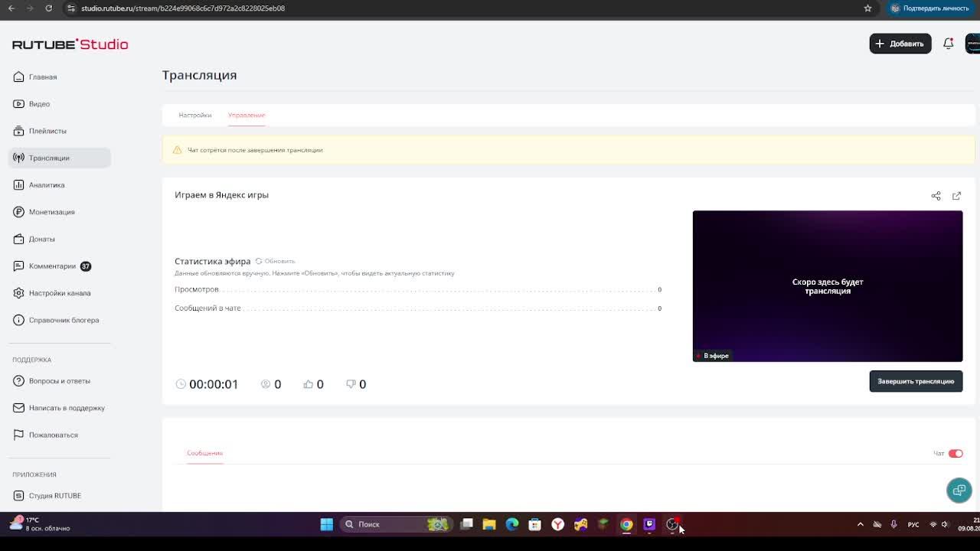Click the РУС language indicator
Screen dimensions: 980x551
913,525
